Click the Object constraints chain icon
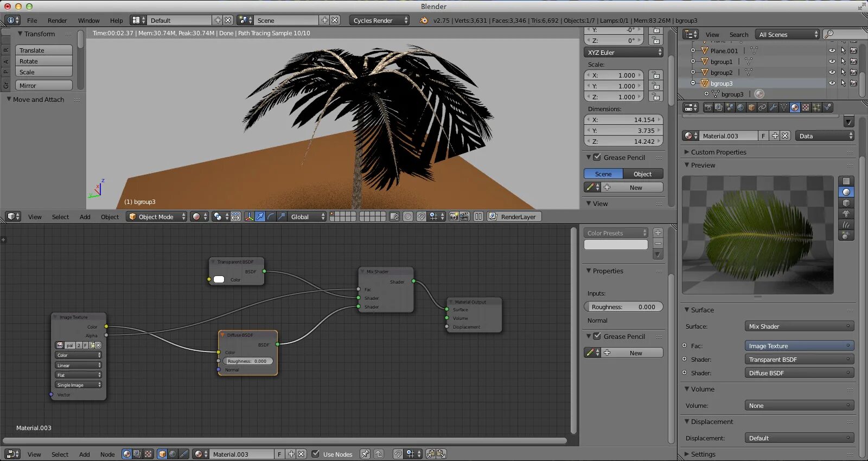The height and width of the screenshot is (461, 868). [762, 107]
